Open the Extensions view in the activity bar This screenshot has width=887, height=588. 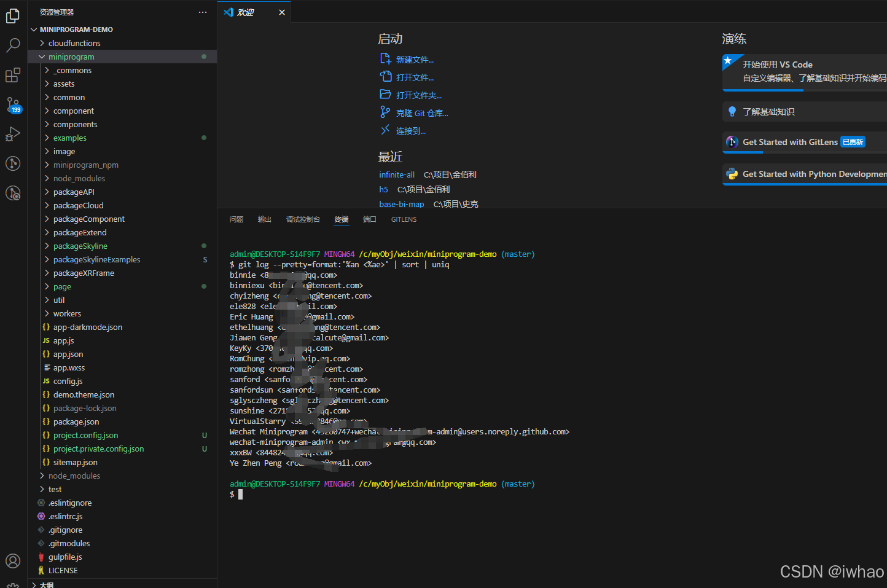pyautogui.click(x=13, y=75)
